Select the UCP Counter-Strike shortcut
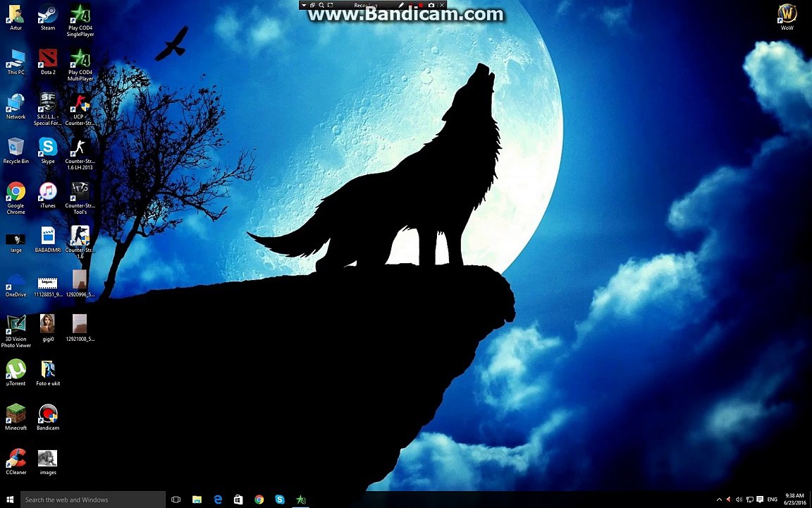 click(80, 110)
